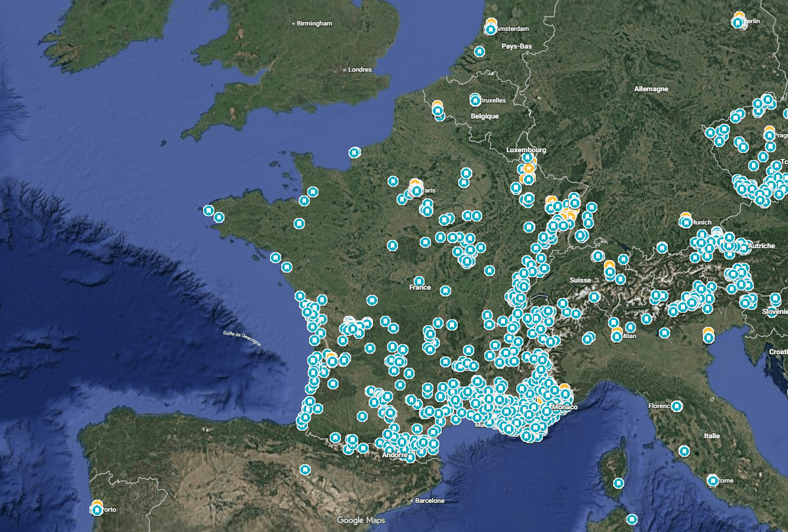This screenshot has width=788, height=532.
Task: Select the bookmark marker at Porto
Action: [x=97, y=509]
